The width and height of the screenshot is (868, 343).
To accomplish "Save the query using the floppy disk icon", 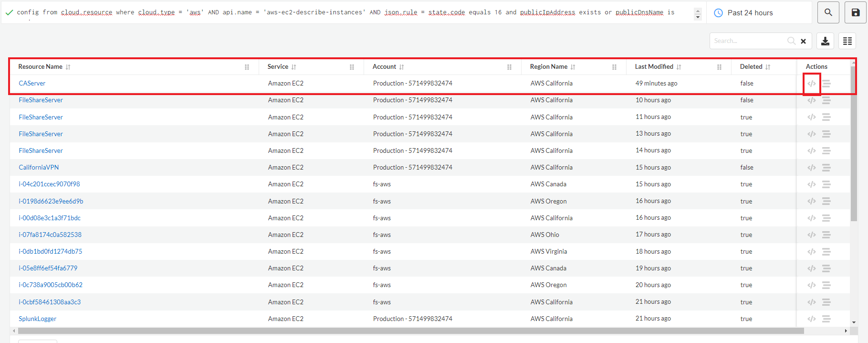I will point(855,13).
